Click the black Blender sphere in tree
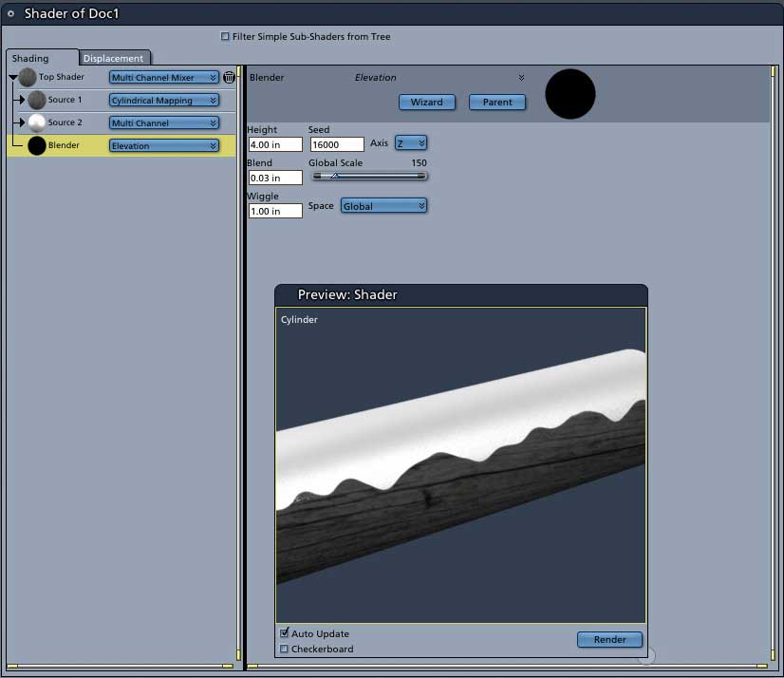The image size is (784, 678). (36, 145)
